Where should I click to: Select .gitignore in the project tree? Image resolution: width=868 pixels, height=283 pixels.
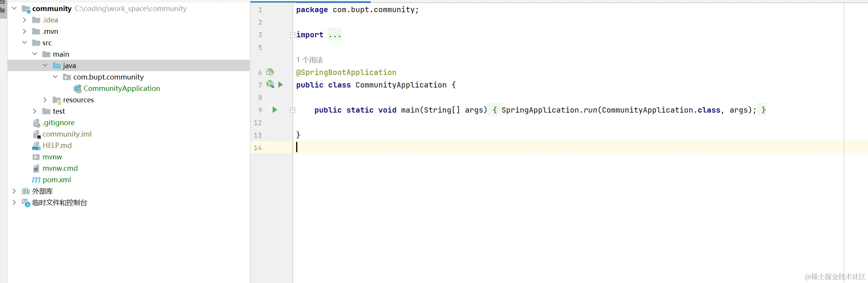(x=59, y=122)
